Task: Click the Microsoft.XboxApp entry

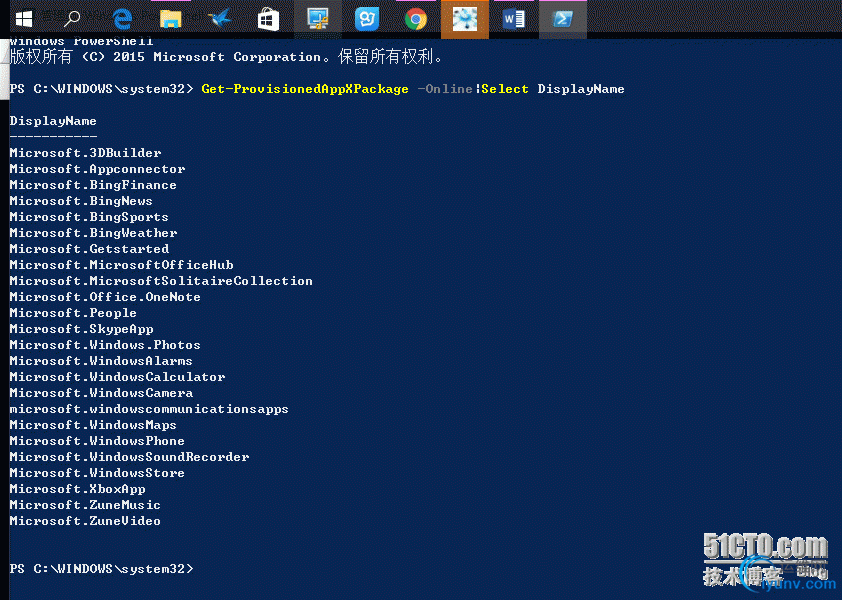Action: click(77, 490)
